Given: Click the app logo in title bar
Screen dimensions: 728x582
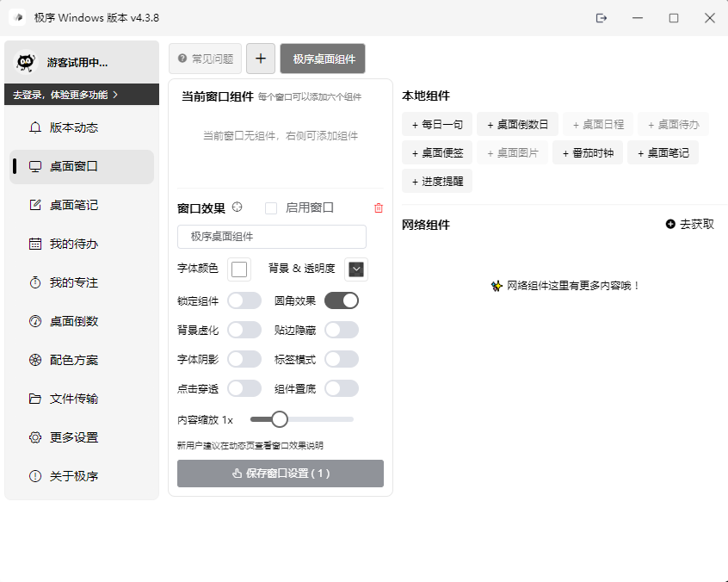Looking at the screenshot, I should (18, 18).
